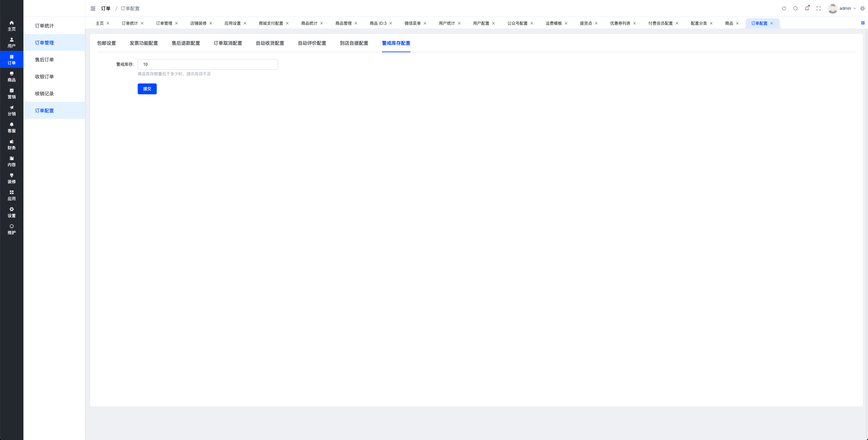Switch to 售后退款配置 tab
The height and width of the screenshot is (440, 868).
click(x=186, y=43)
